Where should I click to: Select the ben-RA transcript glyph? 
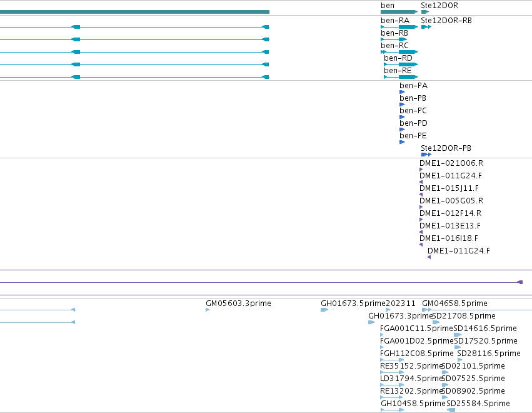(399, 27)
